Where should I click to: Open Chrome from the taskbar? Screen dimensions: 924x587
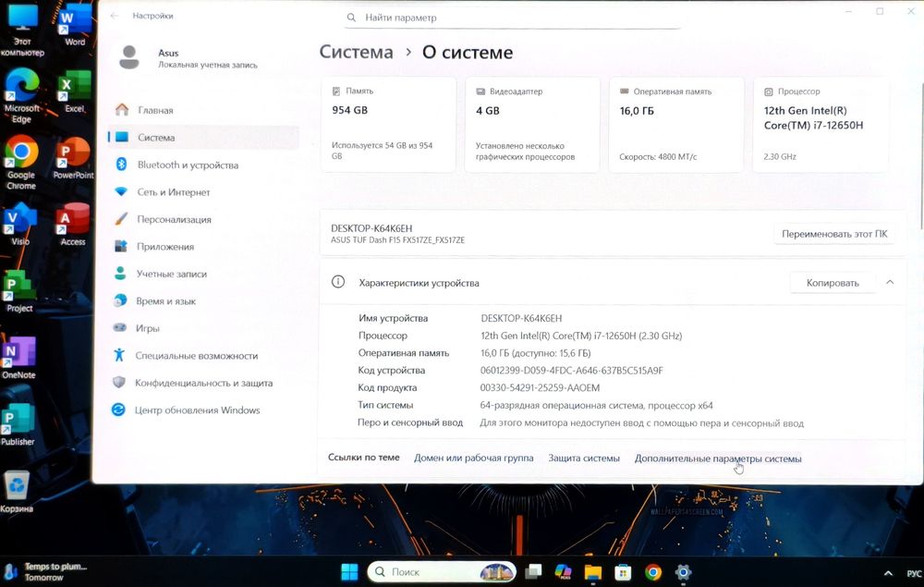(x=653, y=571)
